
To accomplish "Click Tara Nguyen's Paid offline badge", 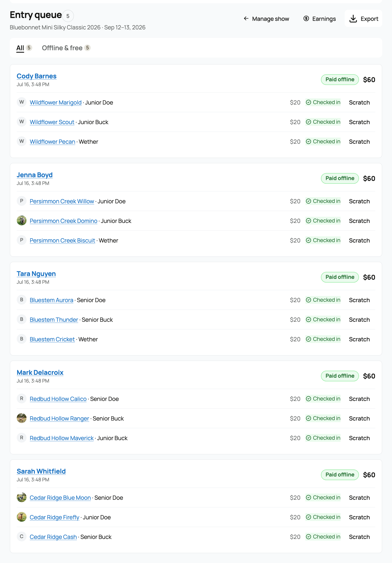I will (340, 277).
